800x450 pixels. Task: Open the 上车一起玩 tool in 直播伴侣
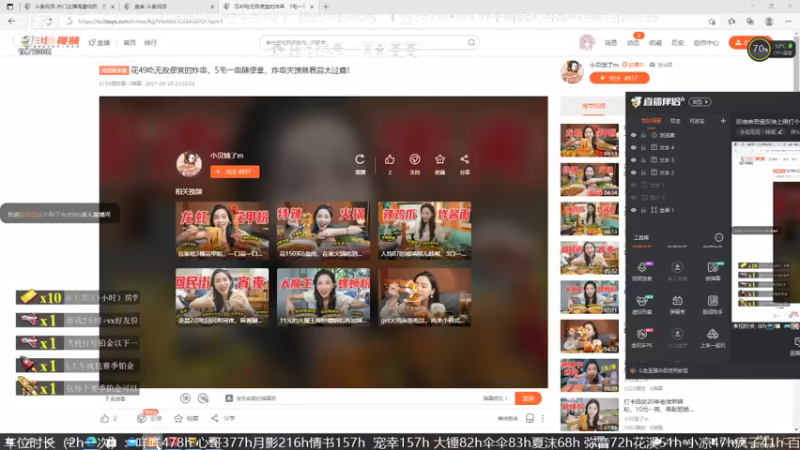pos(712,338)
